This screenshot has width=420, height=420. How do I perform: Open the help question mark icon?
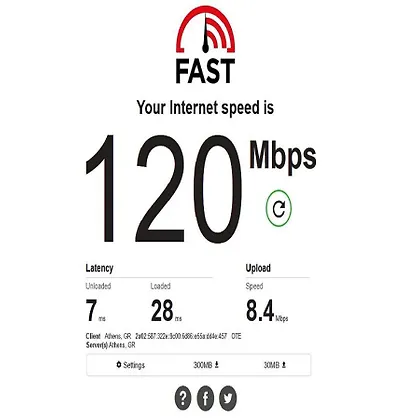[x=183, y=398]
